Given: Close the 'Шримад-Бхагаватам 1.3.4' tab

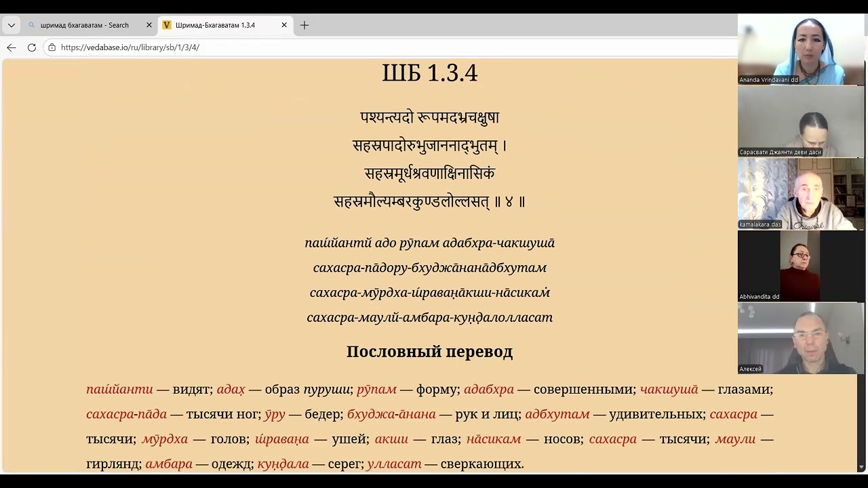Looking at the screenshot, I should pos(284,25).
